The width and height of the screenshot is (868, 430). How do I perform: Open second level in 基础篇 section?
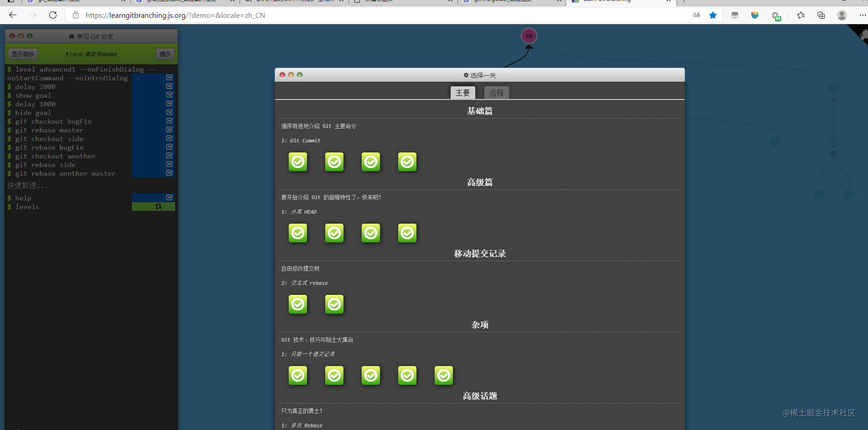334,162
